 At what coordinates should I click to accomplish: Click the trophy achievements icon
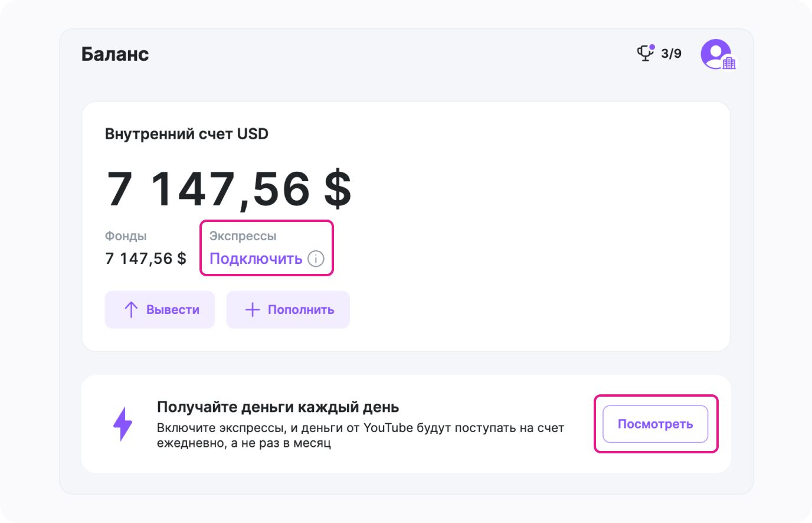point(644,54)
